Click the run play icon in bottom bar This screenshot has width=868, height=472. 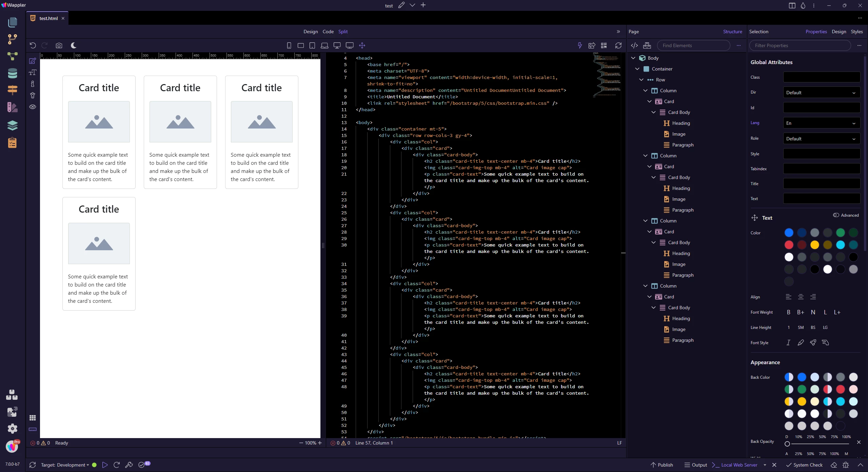tap(105, 465)
